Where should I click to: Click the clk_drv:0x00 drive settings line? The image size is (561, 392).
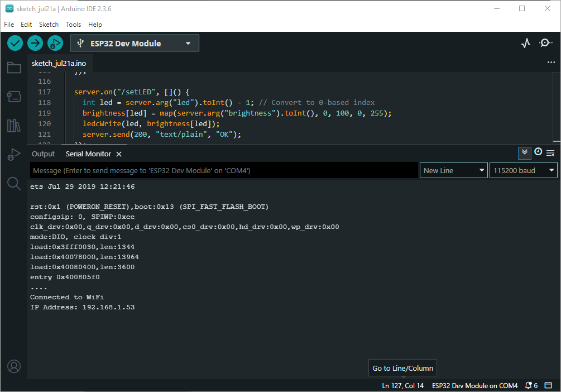185,227
